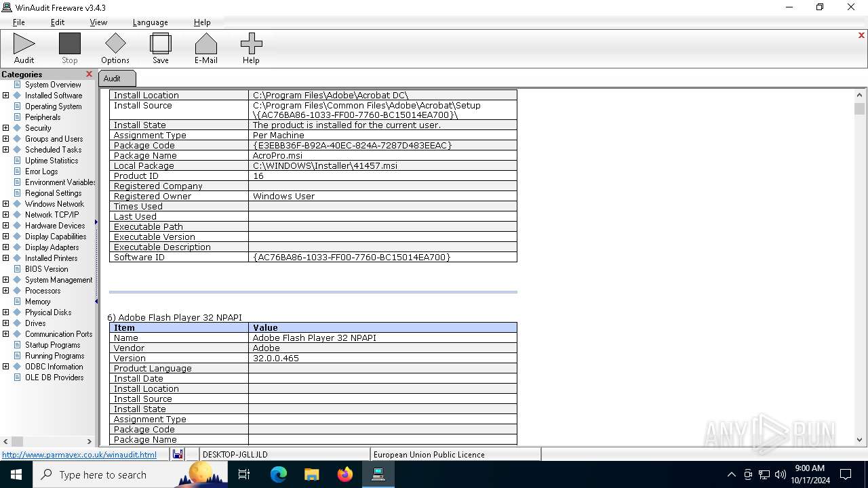This screenshot has width=868, height=488.
Task: Select Uptime Statistics category
Action: tap(52, 161)
